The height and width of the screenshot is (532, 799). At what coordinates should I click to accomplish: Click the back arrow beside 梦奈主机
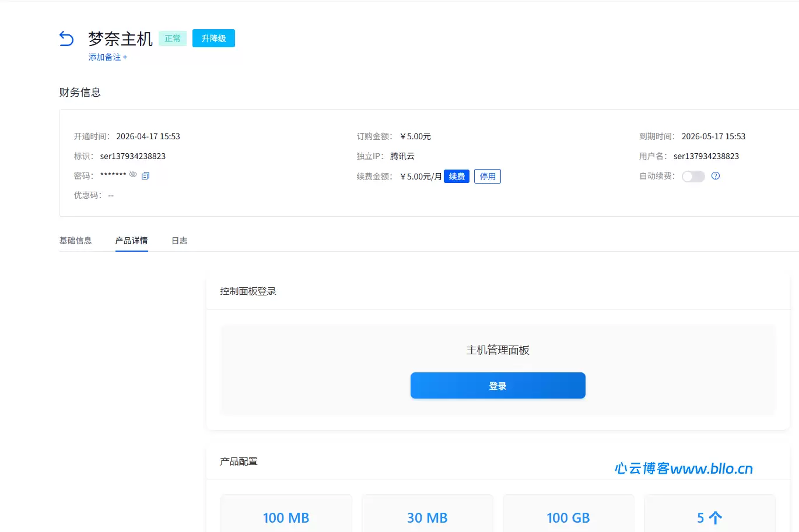point(66,39)
